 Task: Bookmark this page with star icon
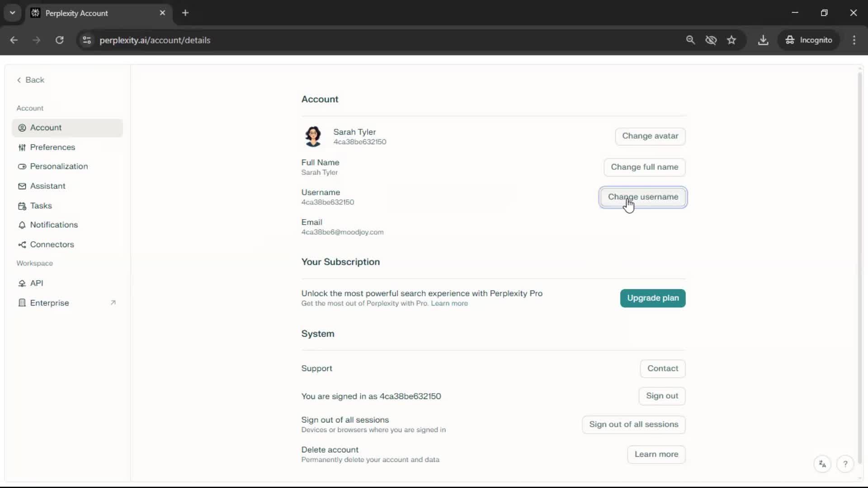coord(731,40)
